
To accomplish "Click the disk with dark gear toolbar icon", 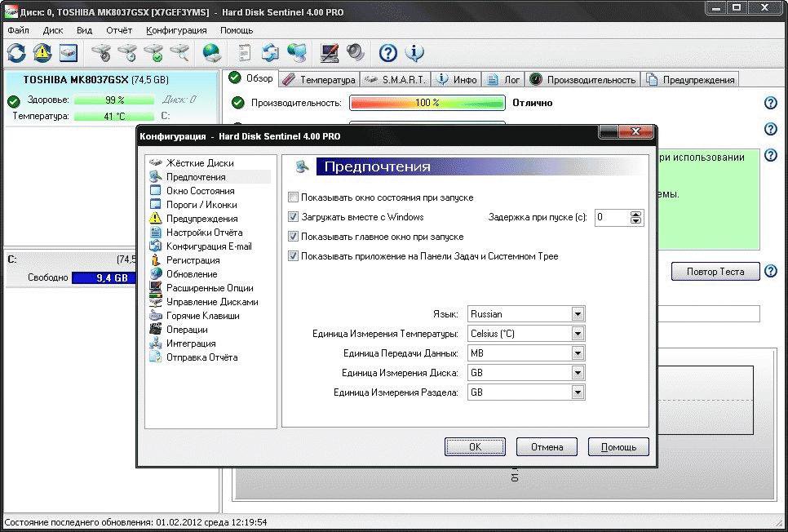I will pos(101,53).
